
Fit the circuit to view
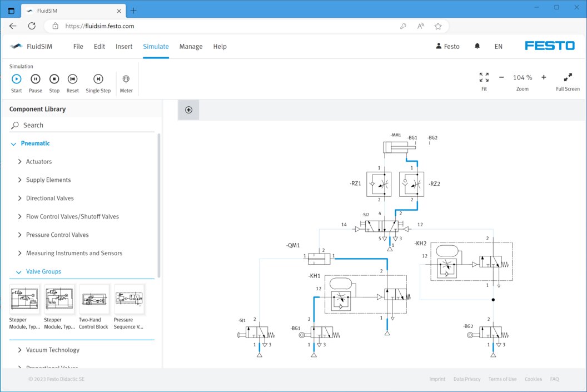coord(484,81)
